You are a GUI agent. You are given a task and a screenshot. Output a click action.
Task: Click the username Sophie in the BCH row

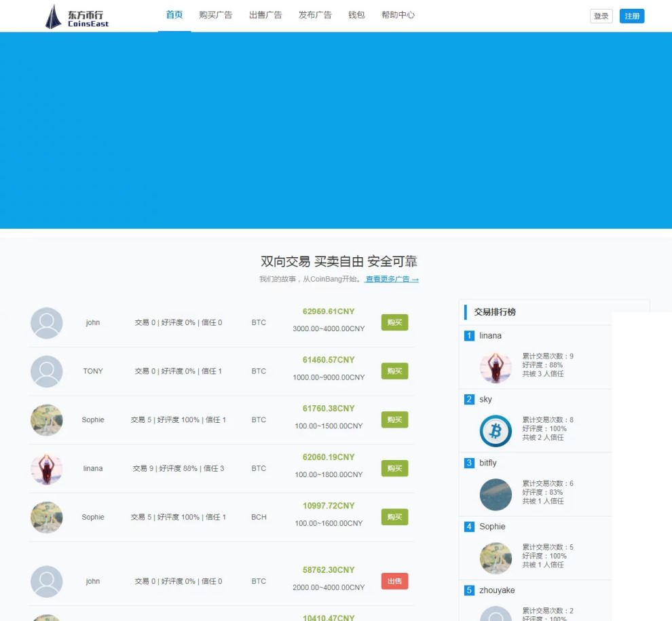pos(93,517)
